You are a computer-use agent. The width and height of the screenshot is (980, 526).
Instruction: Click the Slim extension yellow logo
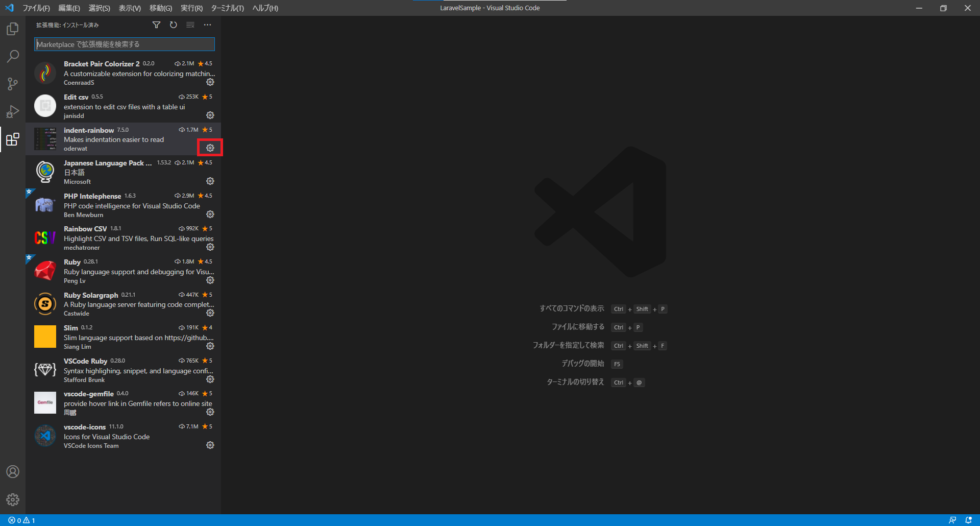pyautogui.click(x=45, y=337)
